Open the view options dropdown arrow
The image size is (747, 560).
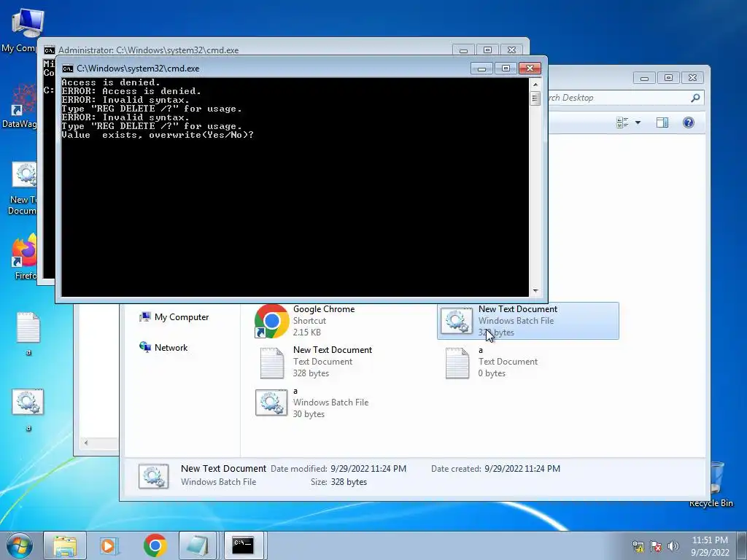point(638,122)
